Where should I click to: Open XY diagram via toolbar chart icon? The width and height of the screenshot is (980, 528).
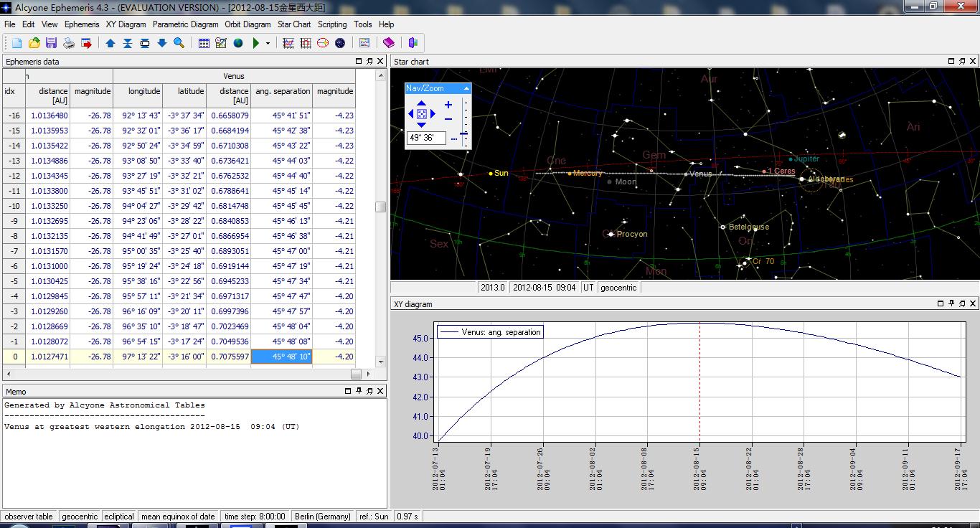point(288,43)
